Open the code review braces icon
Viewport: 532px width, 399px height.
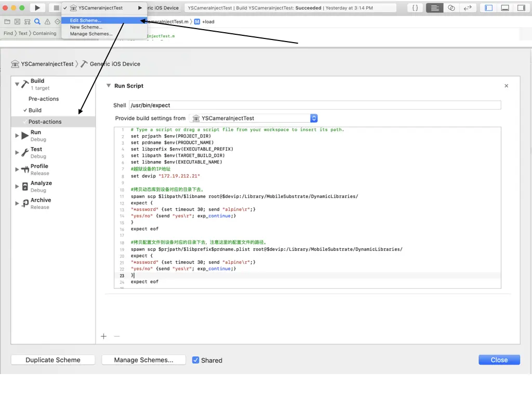click(x=415, y=8)
